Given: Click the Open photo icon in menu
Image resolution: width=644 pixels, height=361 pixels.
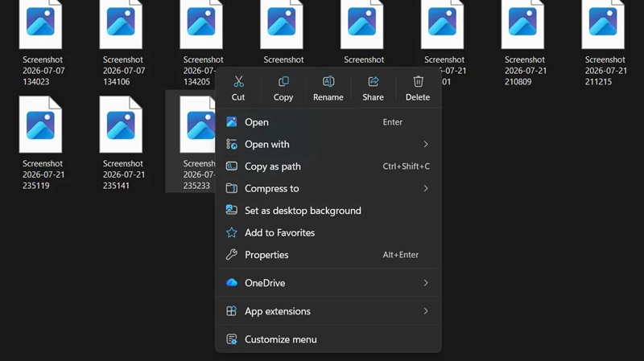Looking at the screenshot, I should [x=232, y=122].
